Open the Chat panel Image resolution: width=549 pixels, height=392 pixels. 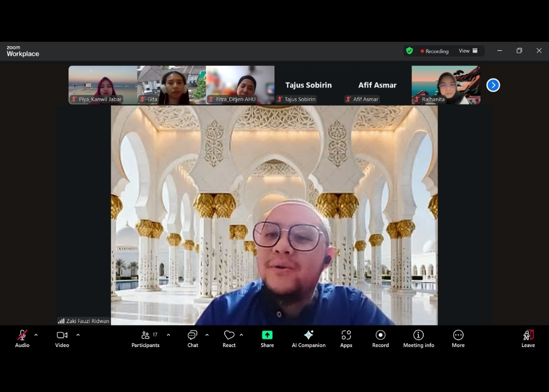pyautogui.click(x=192, y=338)
